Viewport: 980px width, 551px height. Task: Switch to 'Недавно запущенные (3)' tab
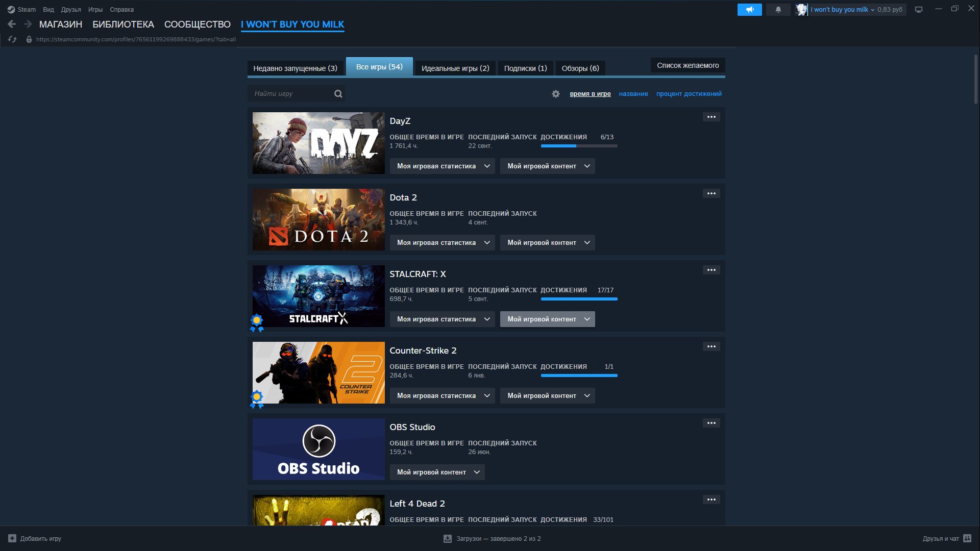click(295, 68)
